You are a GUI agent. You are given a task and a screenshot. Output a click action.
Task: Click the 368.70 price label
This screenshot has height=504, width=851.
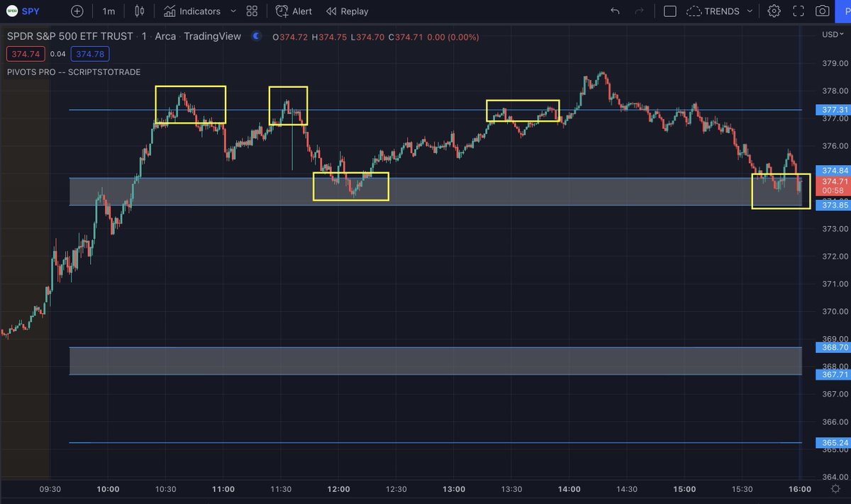coord(834,347)
